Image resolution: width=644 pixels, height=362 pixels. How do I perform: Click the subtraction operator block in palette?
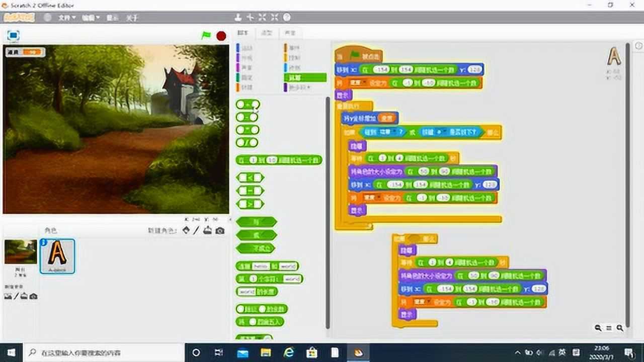point(247,117)
